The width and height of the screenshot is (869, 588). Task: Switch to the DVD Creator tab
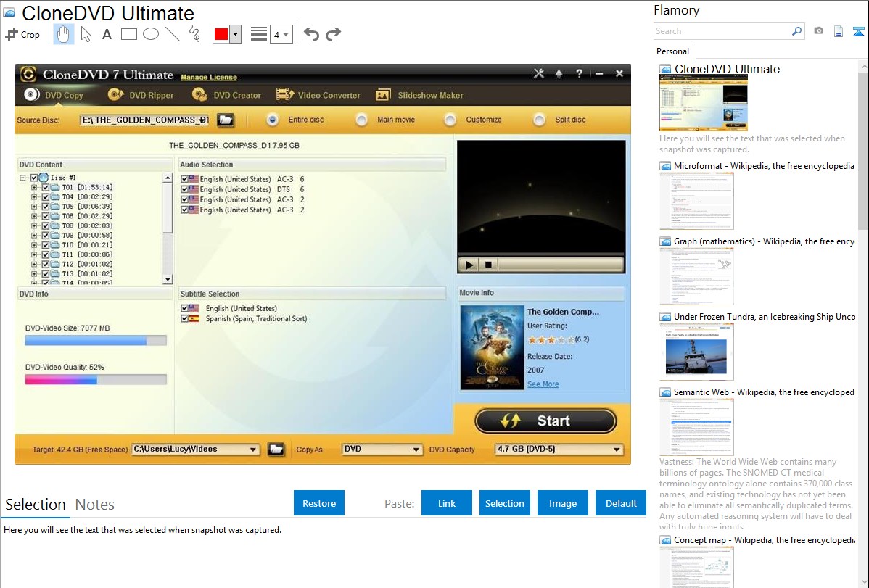[x=226, y=95]
